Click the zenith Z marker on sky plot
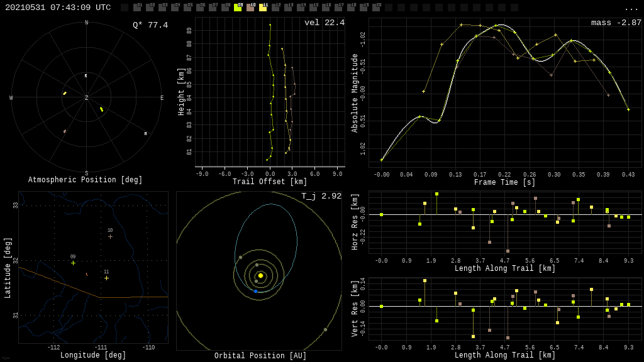 (x=87, y=98)
